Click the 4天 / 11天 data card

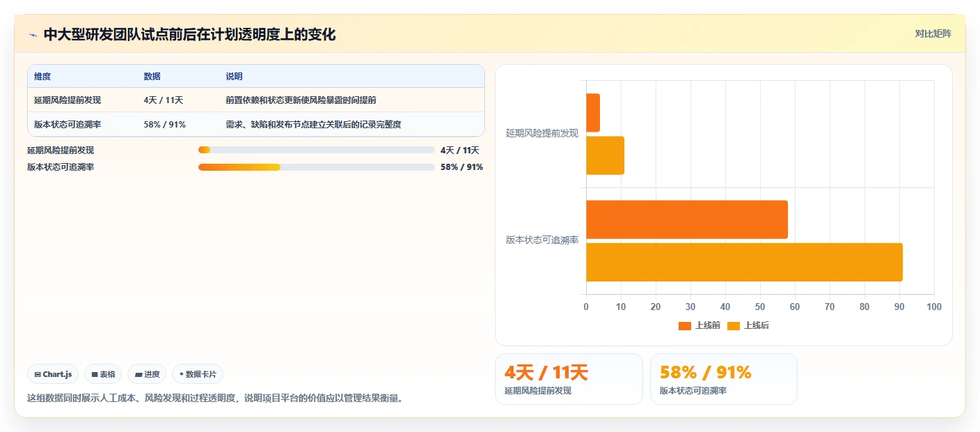pyautogui.click(x=569, y=379)
